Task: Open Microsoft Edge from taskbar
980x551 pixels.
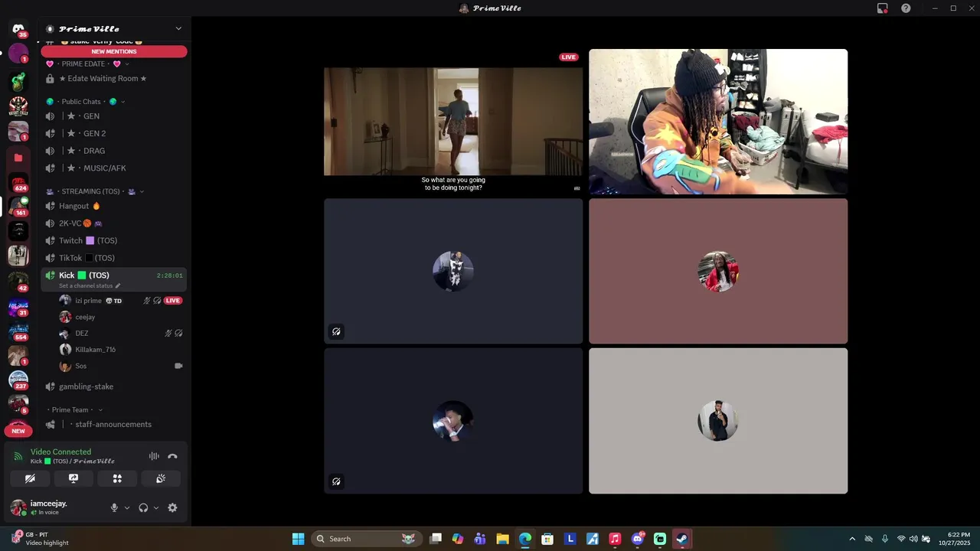Action: pyautogui.click(x=525, y=539)
